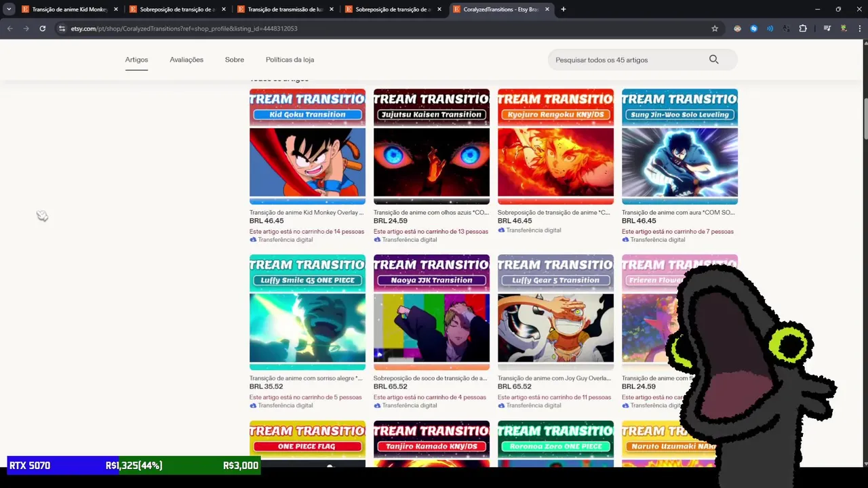Click the magnifier icon in shop search
Screen dimensions: 868x488
[713, 60]
